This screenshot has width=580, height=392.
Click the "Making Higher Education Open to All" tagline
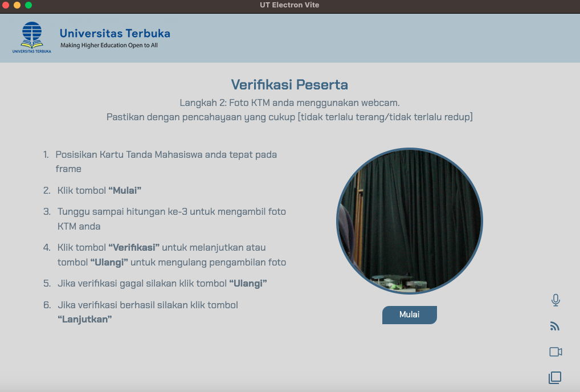click(x=109, y=46)
